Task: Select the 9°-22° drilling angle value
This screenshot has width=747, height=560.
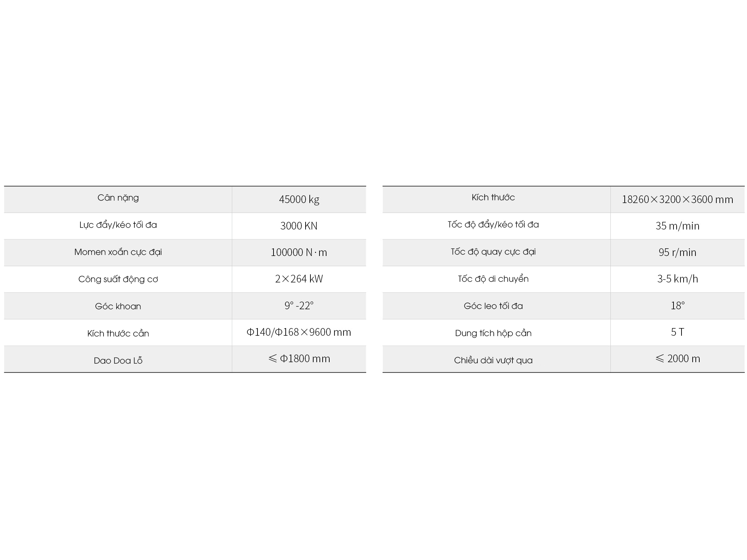Action: point(299,306)
